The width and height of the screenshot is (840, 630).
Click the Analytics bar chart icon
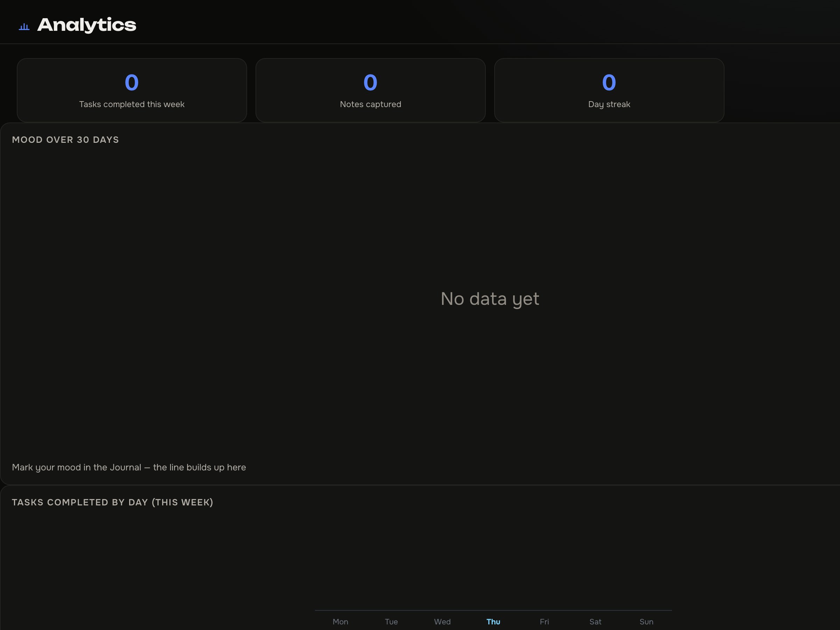(x=24, y=26)
